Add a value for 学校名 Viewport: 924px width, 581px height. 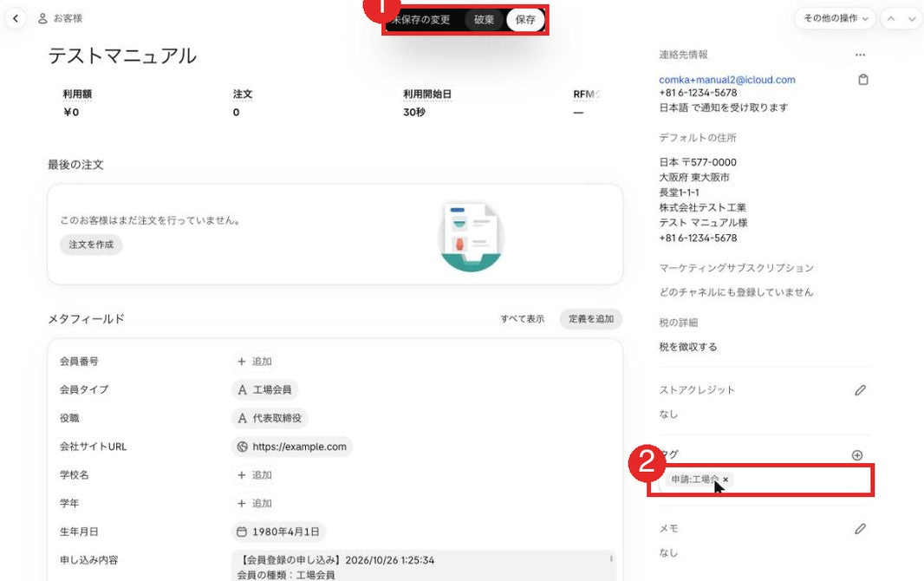[x=255, y=475]
